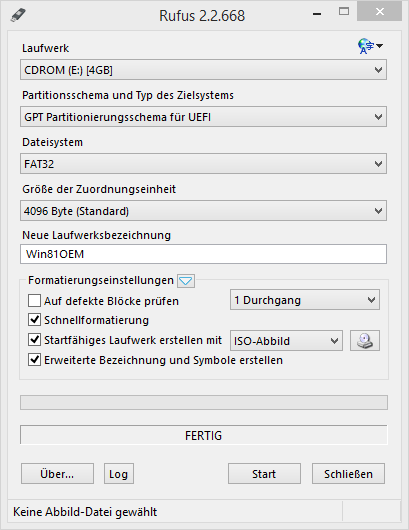Viewport: 409px width, 530px height.
Task: Click the Schließen button
Action: [x=348, y=474]
